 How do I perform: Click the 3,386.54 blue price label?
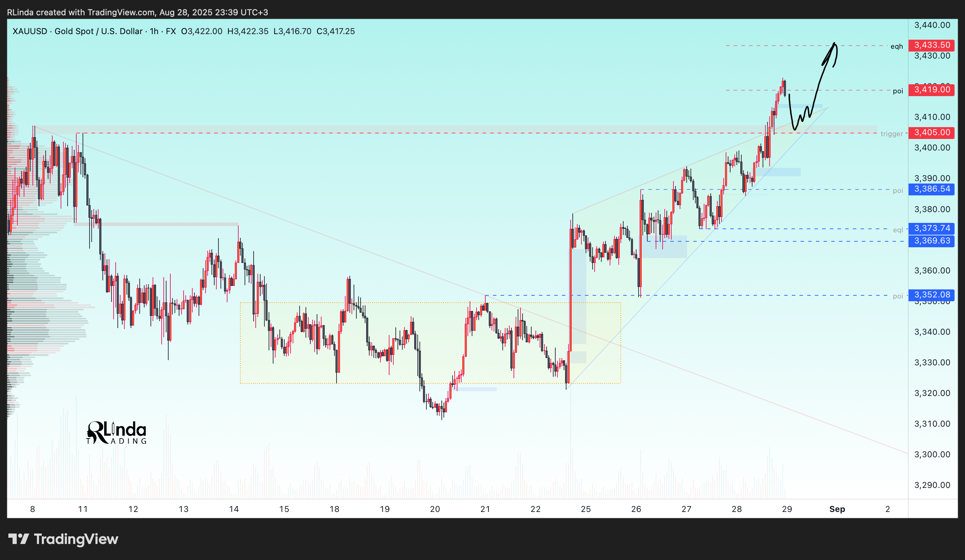point(931,189)
